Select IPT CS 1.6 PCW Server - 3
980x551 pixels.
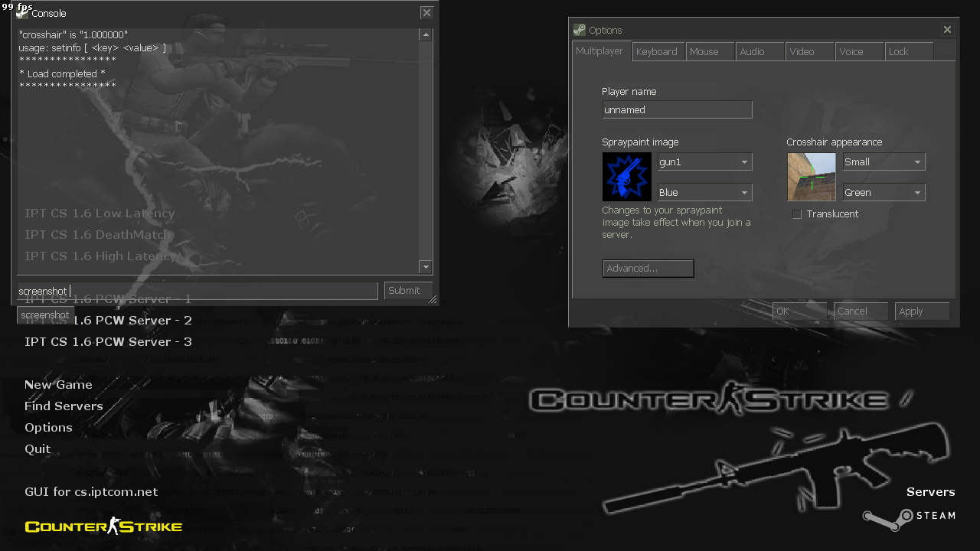pyautogui.click(x=108, y=341)
